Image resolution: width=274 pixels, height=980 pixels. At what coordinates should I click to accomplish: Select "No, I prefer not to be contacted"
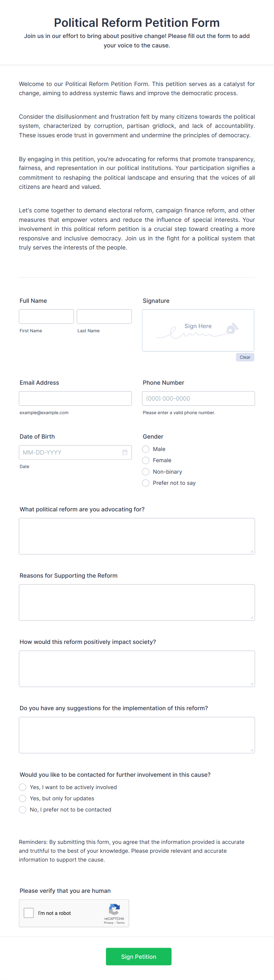[x=22, y=809]
